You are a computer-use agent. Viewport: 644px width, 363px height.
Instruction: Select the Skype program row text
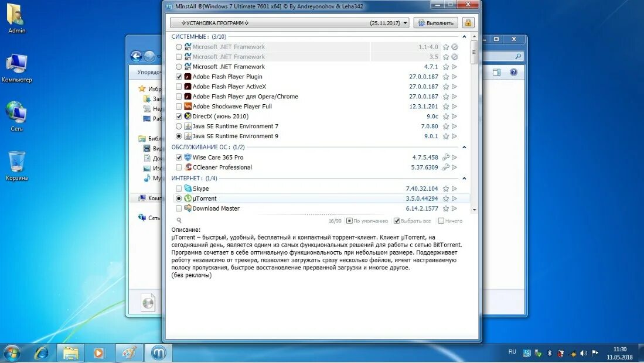click(x=201, y=189)
